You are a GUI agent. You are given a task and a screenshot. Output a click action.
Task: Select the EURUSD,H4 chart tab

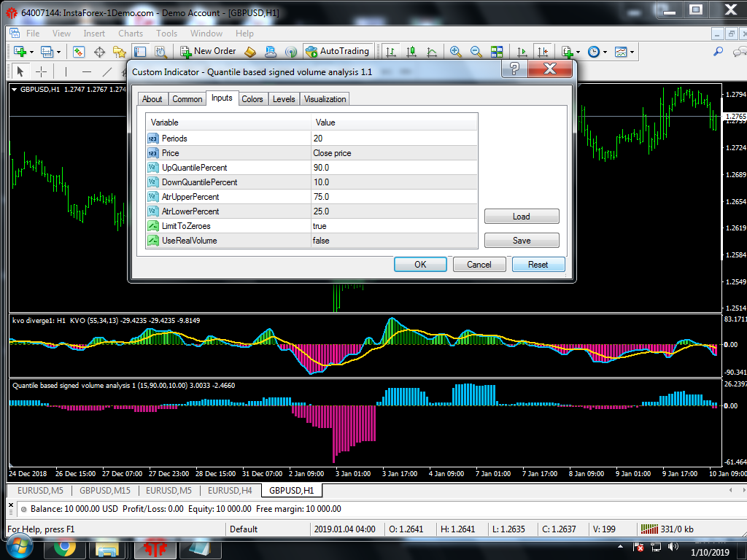point(230,491)
